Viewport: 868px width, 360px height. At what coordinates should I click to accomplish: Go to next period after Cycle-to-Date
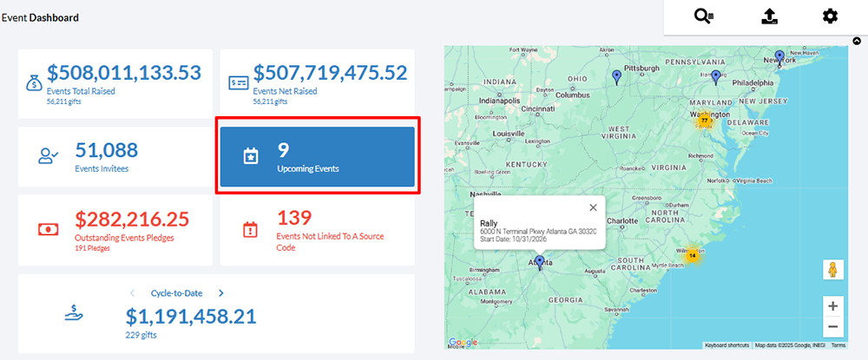(220, 293)
